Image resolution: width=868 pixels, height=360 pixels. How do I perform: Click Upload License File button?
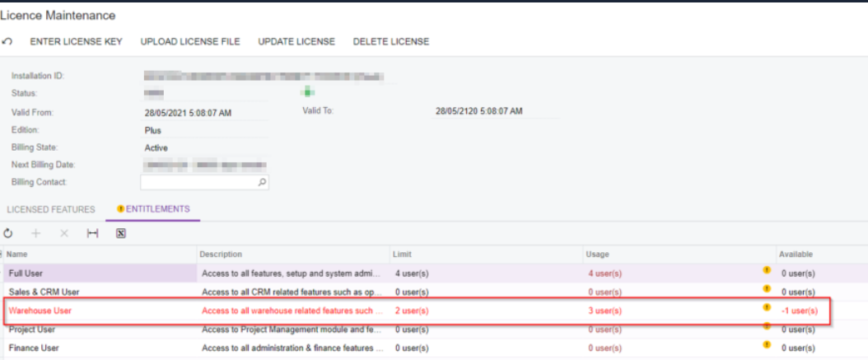tap(190, 42)
